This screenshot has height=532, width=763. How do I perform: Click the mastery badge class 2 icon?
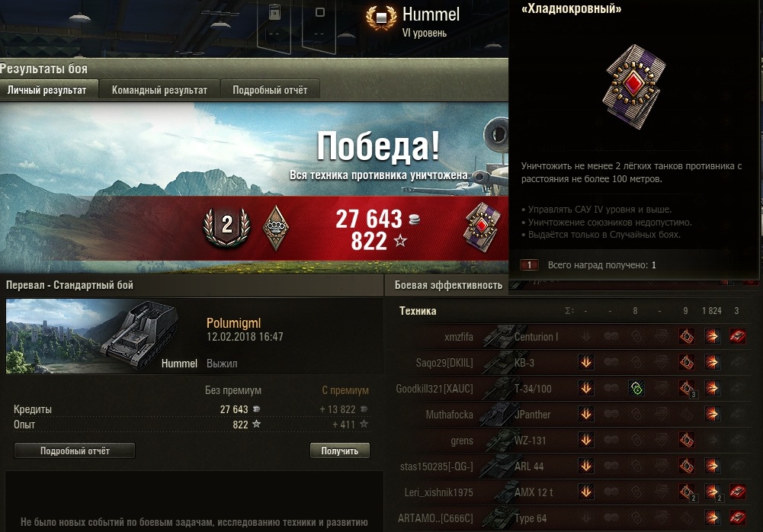[x=226, y=227]
